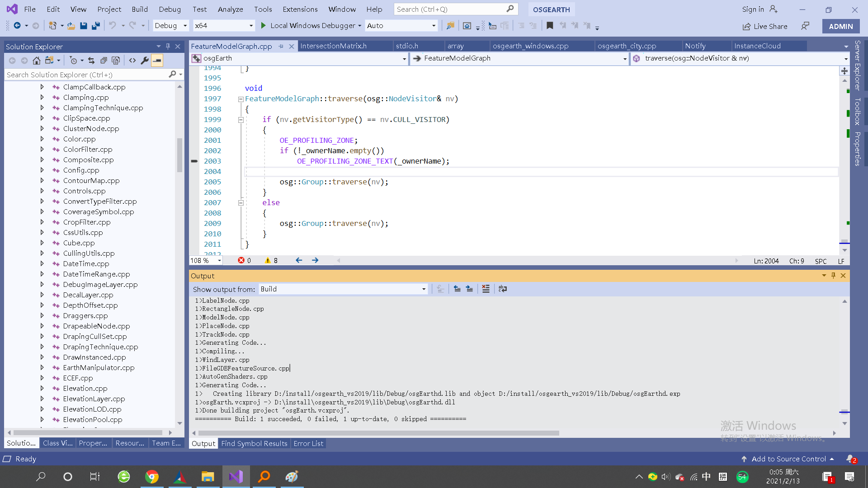Navigate to previous issue with left arrow

coord(299,260)
